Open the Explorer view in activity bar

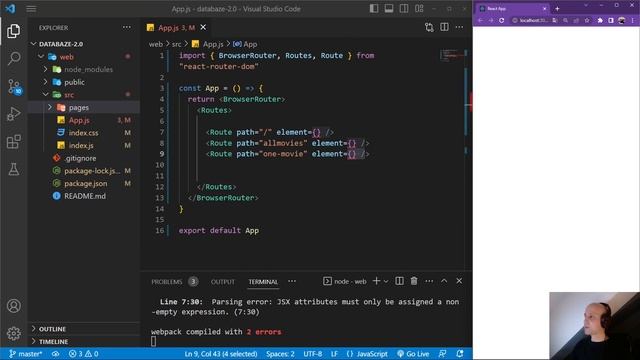click(13, 31)
